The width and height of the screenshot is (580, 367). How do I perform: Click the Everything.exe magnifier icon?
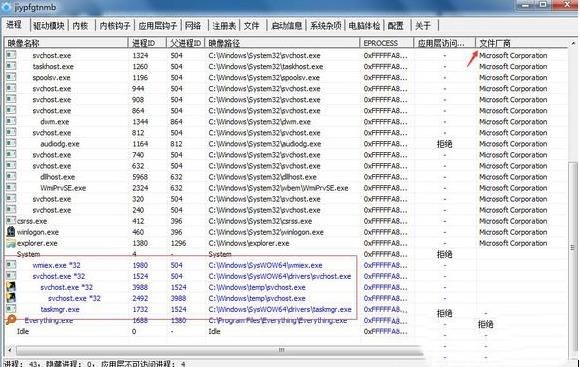point(11,320)
